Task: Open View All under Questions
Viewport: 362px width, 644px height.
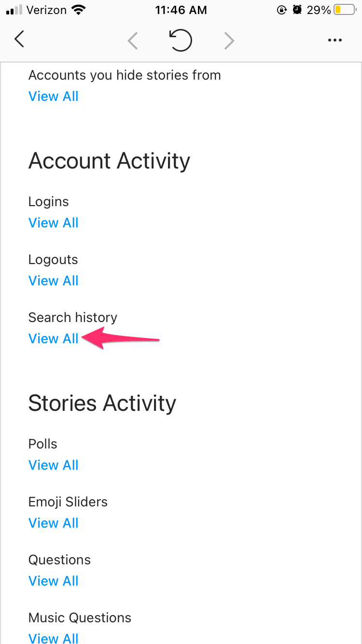Action: click(x=54, y=581)
